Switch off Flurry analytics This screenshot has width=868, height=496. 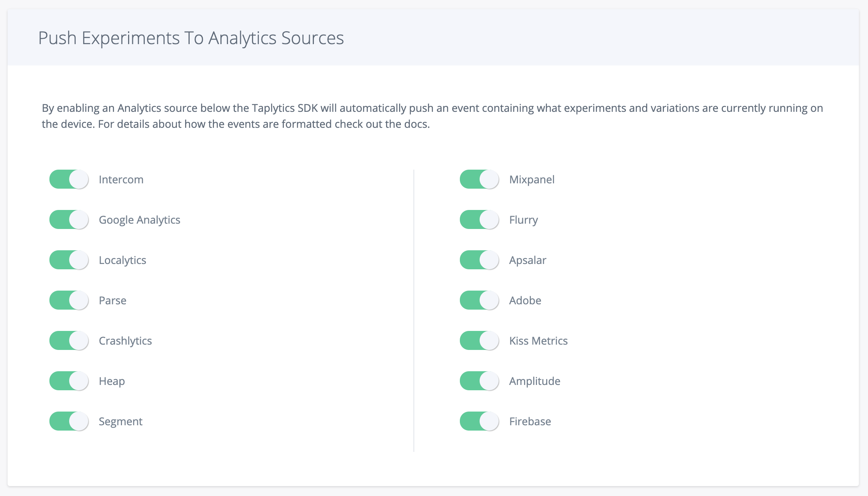tap(479, 220)
